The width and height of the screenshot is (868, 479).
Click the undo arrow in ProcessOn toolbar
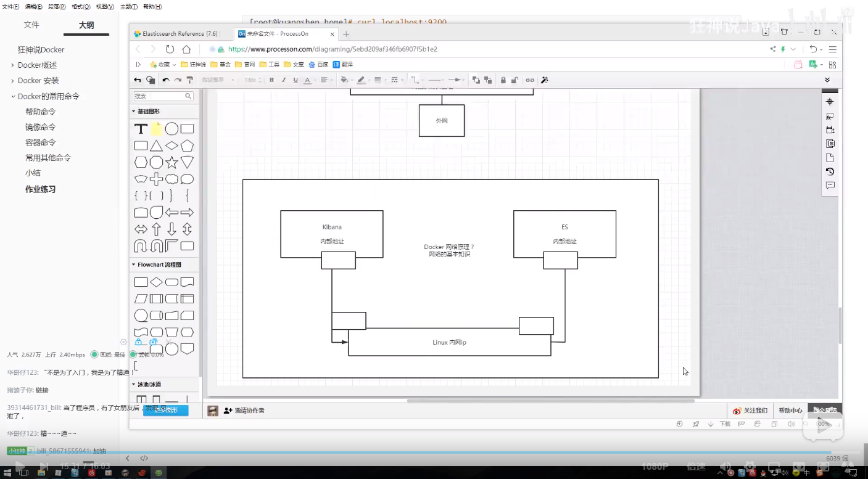coord(165,80)
